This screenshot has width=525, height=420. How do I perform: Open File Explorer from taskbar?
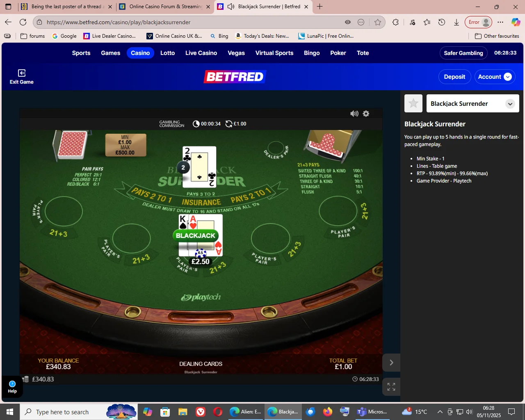tap(183, 412)
